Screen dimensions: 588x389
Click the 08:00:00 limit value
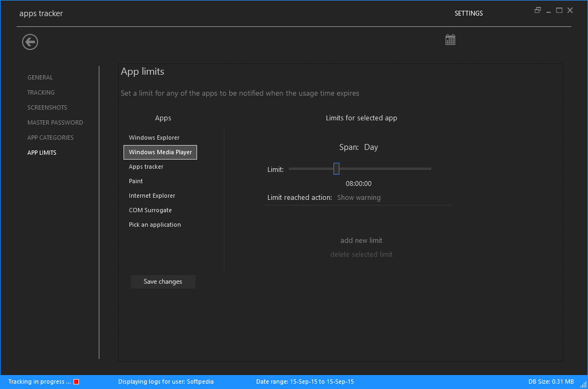pyautogui.click(x=359, y=183)
